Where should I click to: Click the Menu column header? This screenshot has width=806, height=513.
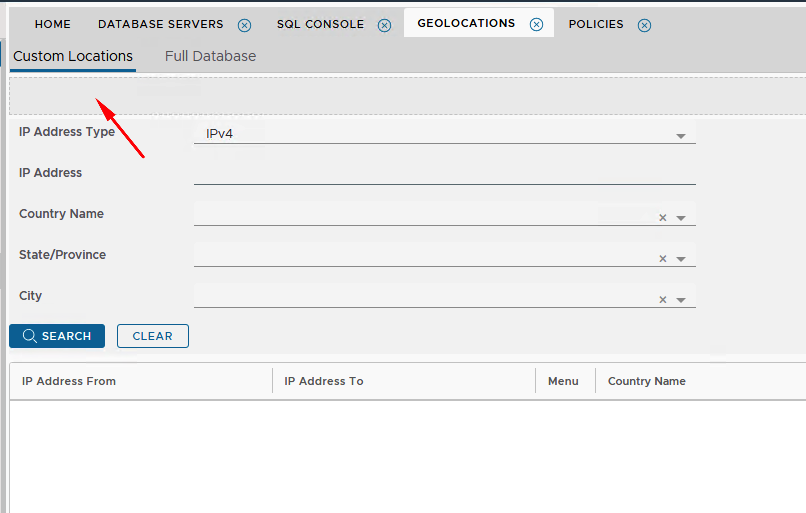point(563,381)
